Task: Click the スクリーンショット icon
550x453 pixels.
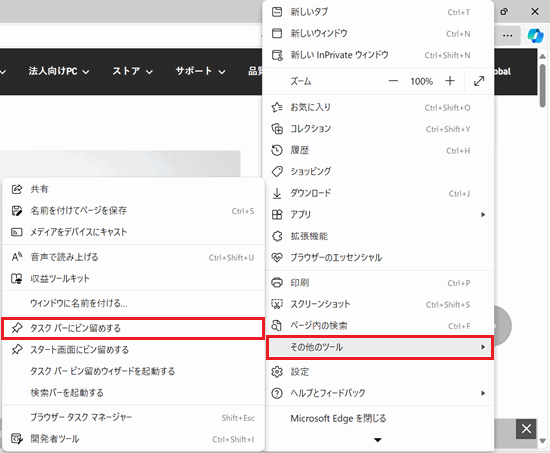Action: 277,304
